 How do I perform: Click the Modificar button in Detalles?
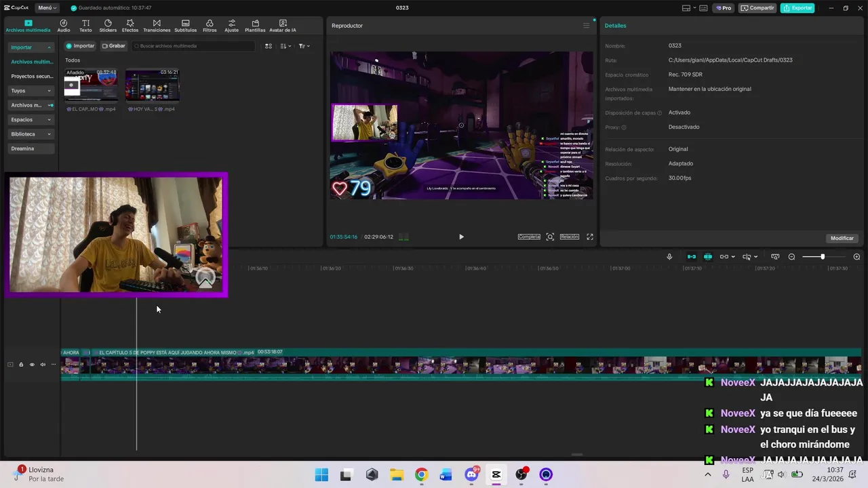click(842, 239)
